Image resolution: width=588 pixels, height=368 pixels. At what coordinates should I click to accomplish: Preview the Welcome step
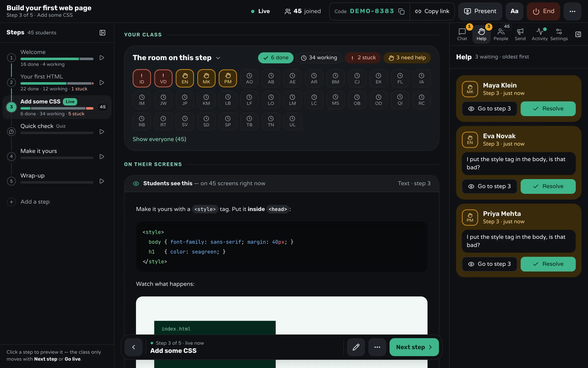pos(102,58)
